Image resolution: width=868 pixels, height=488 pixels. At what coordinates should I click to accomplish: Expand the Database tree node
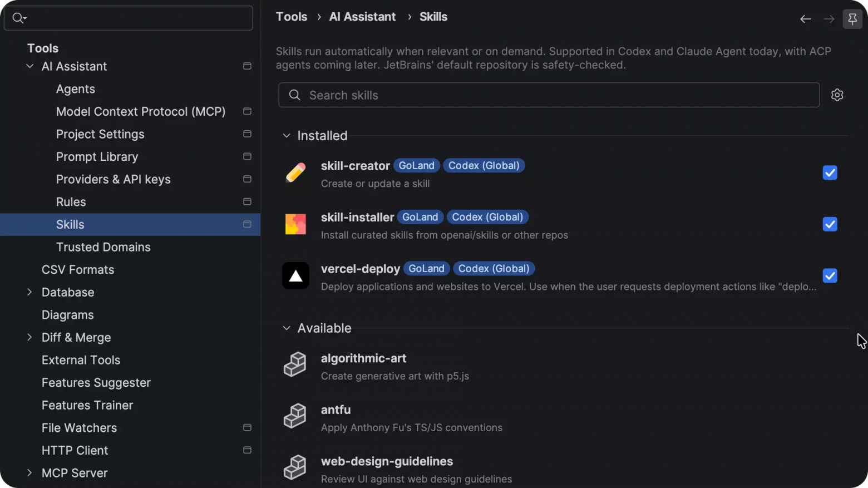coord(29,292)
